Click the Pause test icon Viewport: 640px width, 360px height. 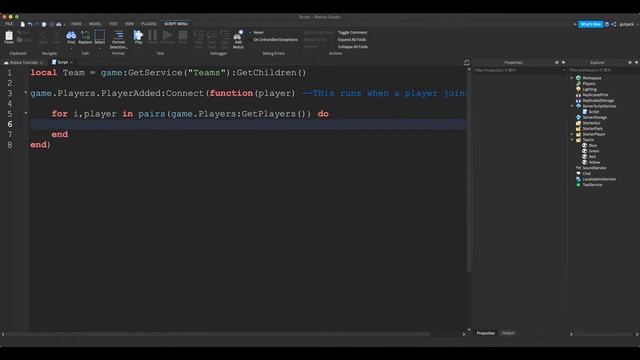153,36
